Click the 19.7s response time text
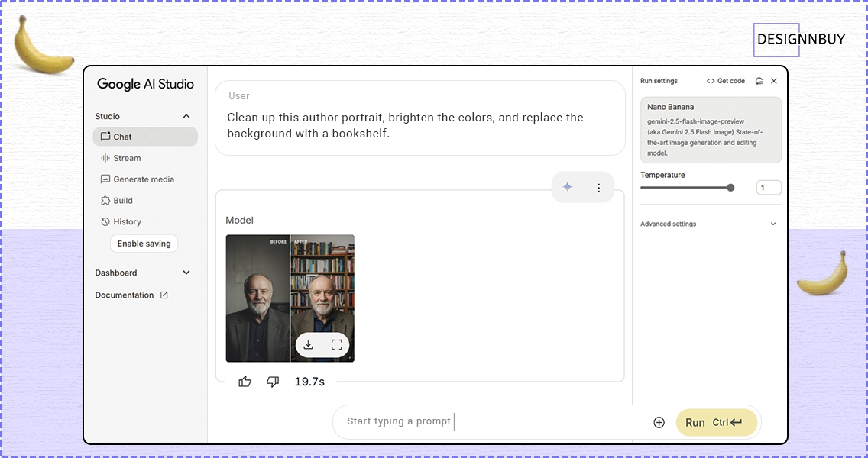Image resolution: width=868 pixels, height=458 pixels. [x=309, y=382]
